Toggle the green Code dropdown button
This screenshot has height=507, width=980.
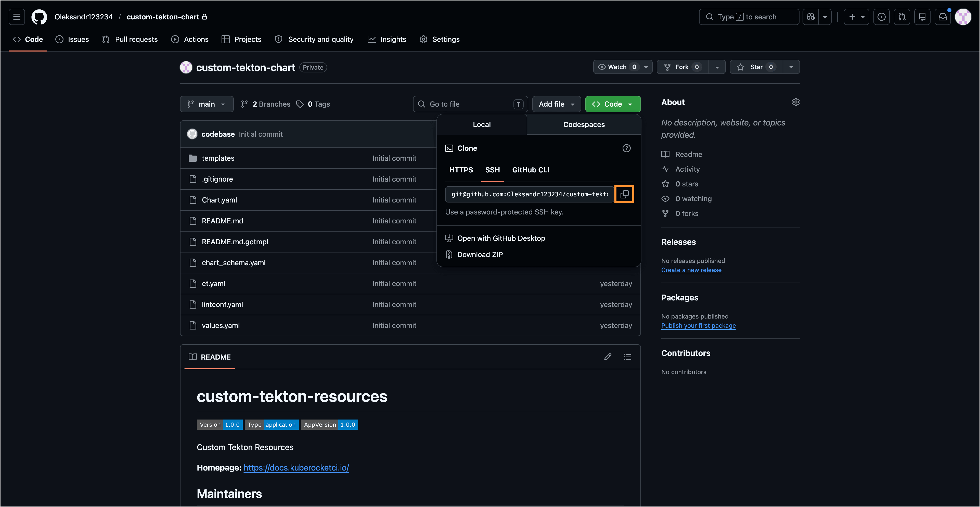point(613,104)
